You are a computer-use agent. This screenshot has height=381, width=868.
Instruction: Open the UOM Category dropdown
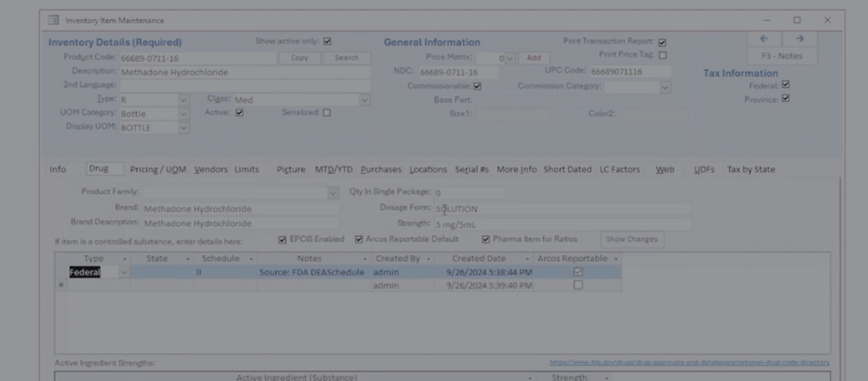pyautogui.click(x=183, y=114)
